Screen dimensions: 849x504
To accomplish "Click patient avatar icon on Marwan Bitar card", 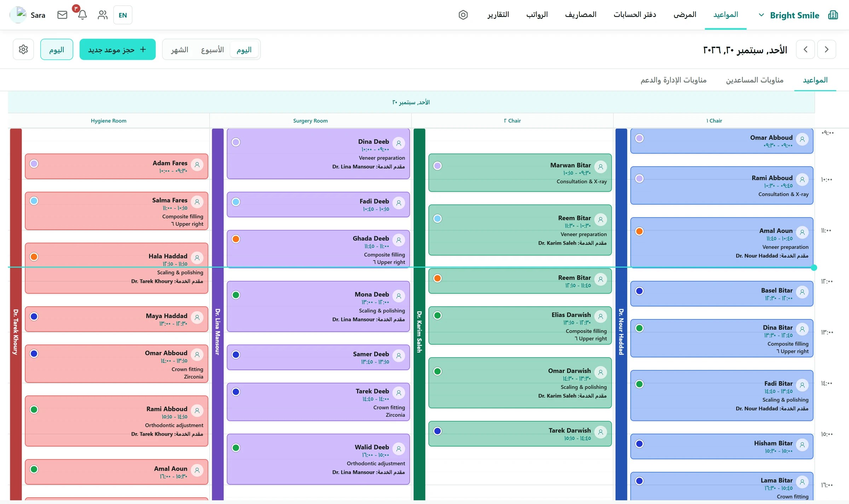I will pos(600,167).
